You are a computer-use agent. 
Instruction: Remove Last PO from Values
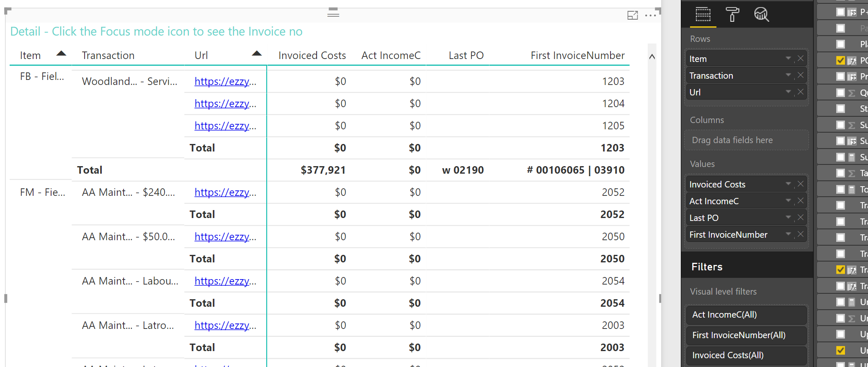(800, 217)
